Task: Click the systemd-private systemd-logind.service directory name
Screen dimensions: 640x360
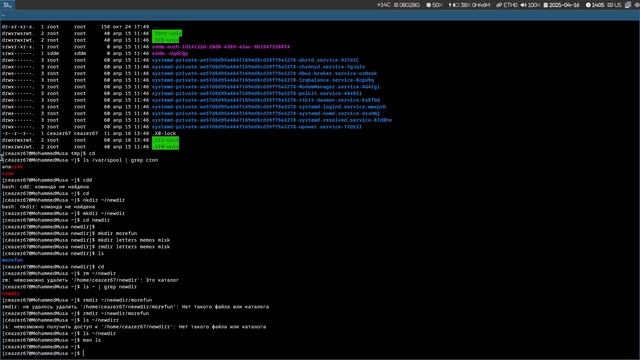Action: click(x=269, y=107)
